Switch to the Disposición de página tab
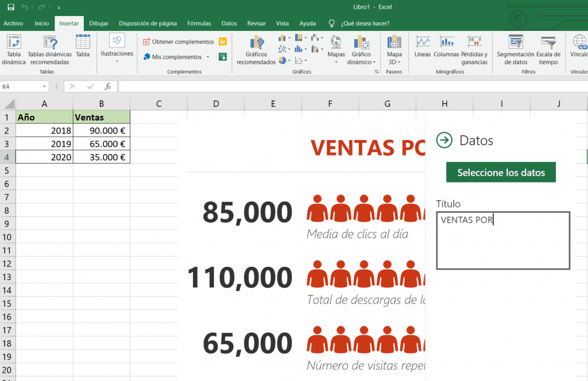The width and height of the screenshot is (588, 381). pos(148,23)
